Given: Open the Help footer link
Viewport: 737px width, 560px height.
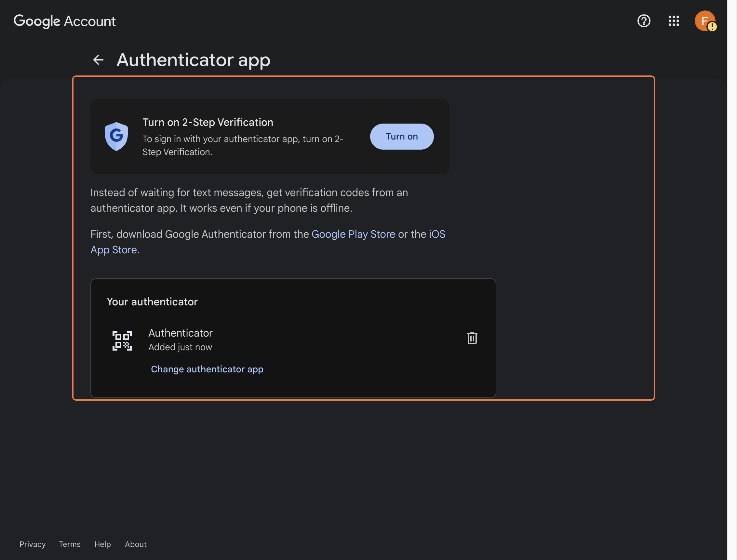Looking at the screenshot, I should (x=102, y=544).
